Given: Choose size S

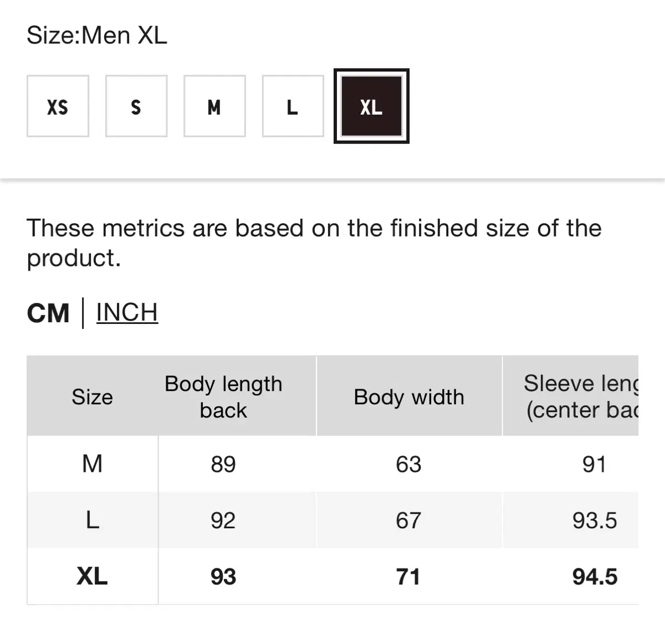Looking at the screenshot, I should (x=136, y=106).
